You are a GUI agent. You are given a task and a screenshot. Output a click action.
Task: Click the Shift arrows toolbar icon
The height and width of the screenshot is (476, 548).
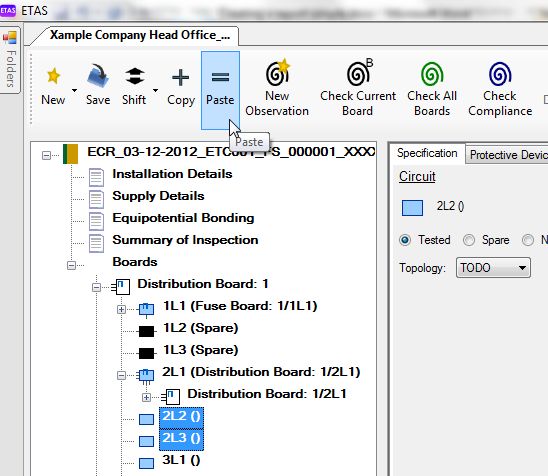135,76
